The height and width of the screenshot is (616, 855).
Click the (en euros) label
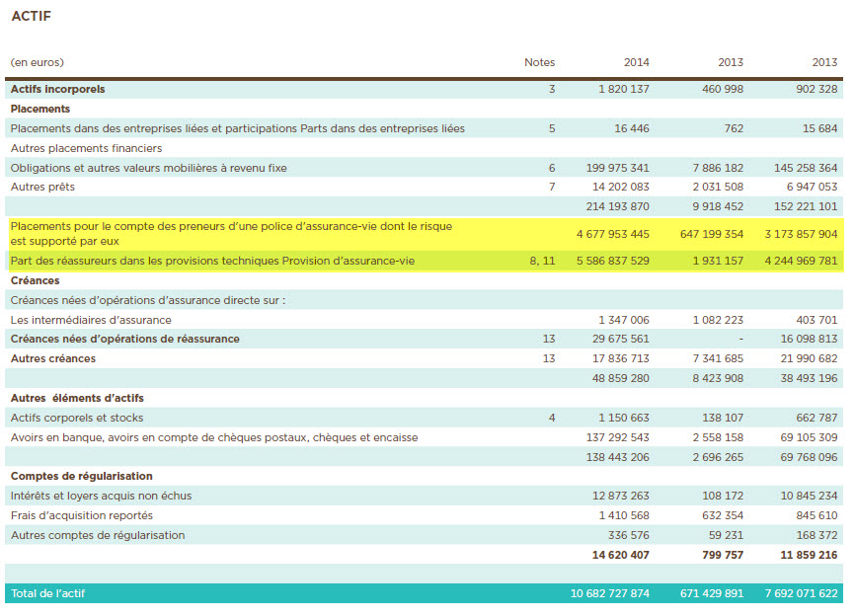38,63
